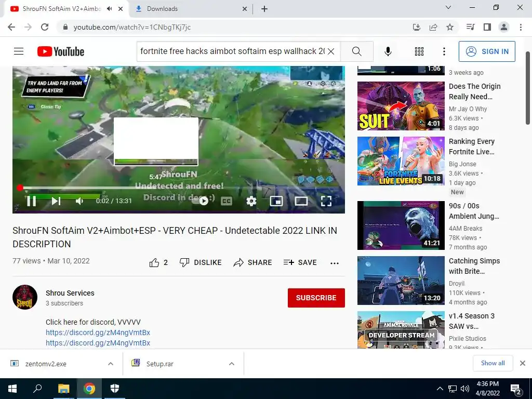Expand options for zentomv2.exe download
Screen dimensions: 532x399
pyautogui.click(x=111, y=364)
